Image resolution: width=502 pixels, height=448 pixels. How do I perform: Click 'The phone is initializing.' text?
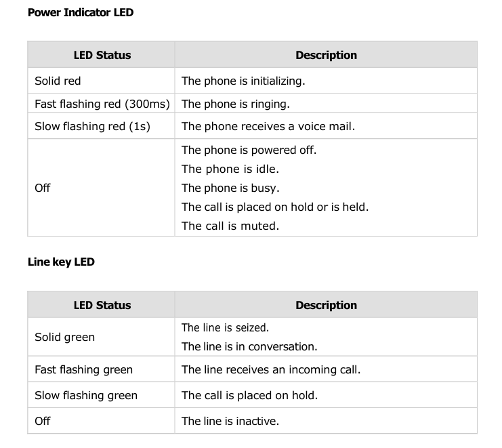pos(243,81)
